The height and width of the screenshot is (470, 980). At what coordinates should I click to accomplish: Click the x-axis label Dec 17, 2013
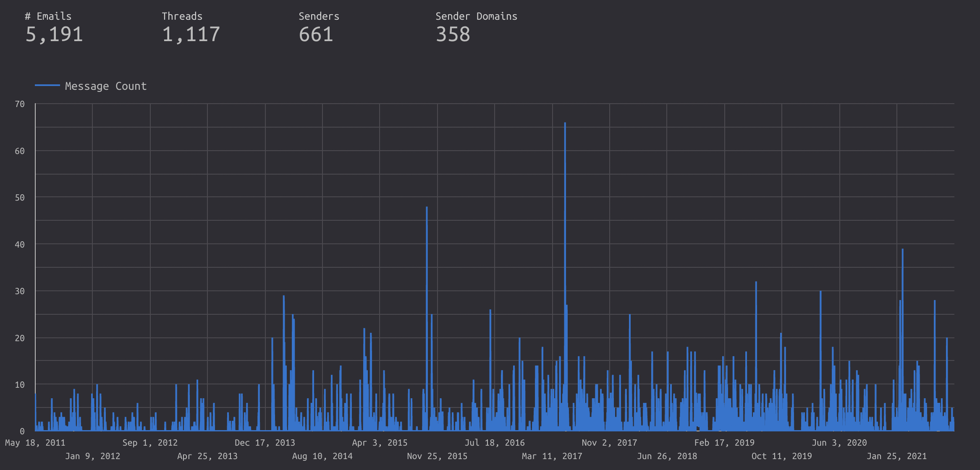click(265, 443)
